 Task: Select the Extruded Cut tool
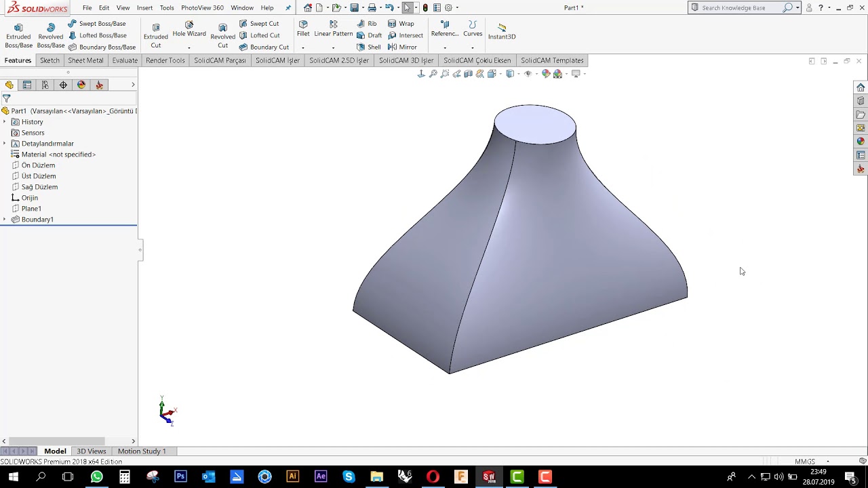156,35
